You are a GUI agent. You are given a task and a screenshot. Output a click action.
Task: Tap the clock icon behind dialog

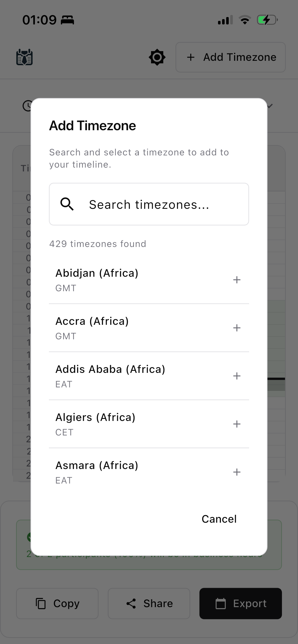[27, 106]
